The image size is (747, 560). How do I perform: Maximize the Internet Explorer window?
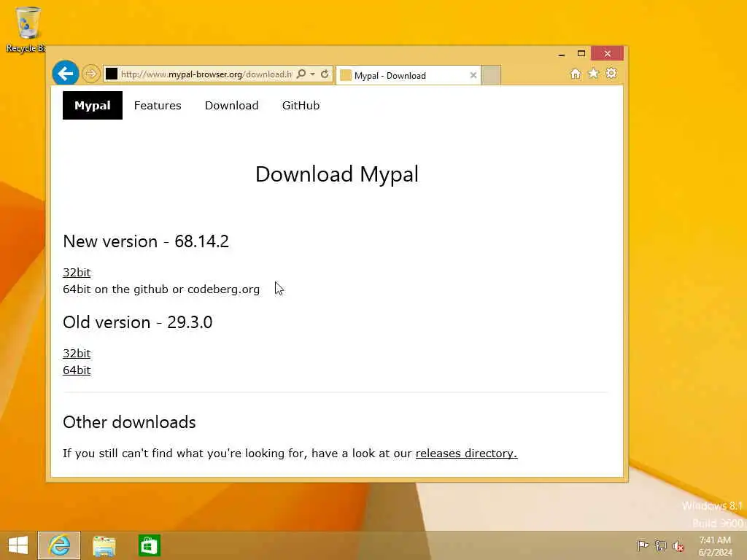pos(581,53)
